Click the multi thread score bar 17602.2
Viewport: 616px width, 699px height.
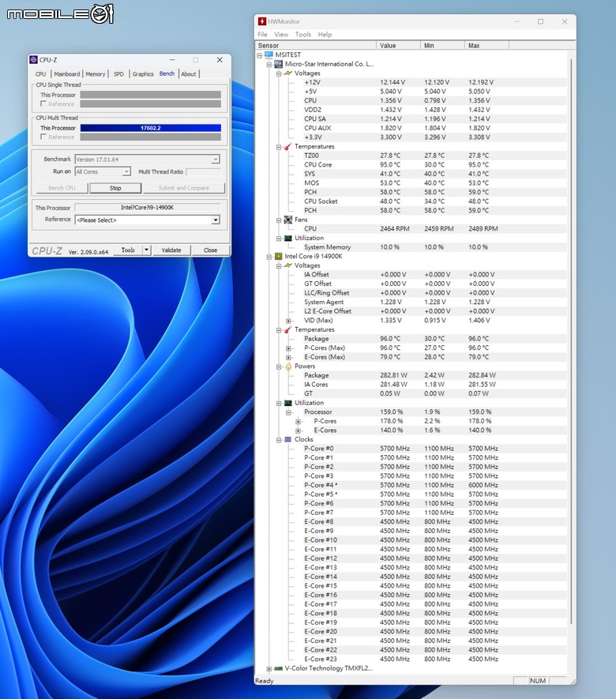pos(151,128)
